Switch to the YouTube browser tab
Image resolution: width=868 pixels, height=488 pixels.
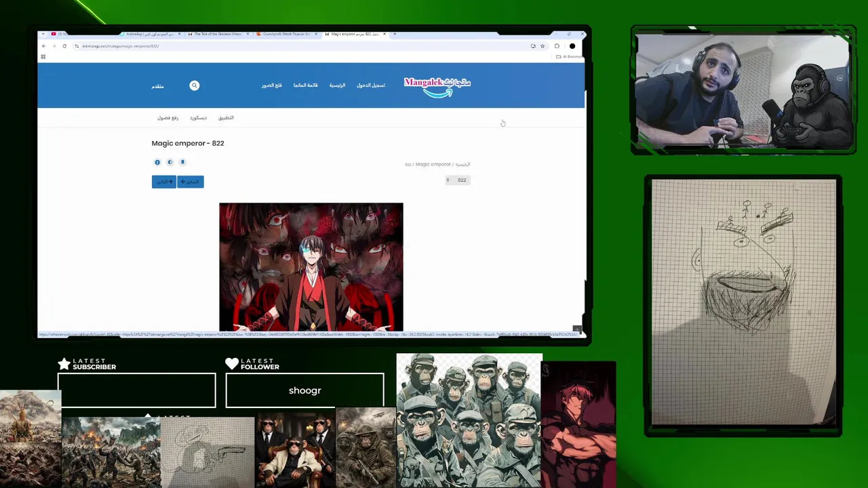(60, 34)
